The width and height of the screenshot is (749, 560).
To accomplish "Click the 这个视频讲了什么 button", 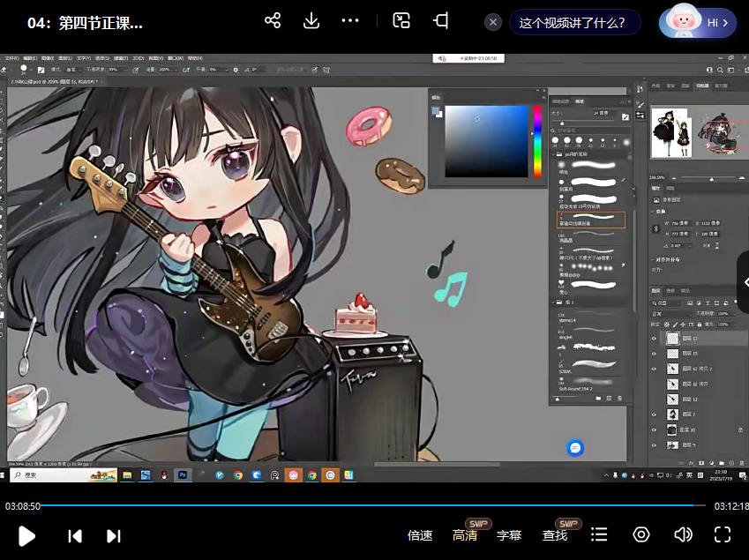I will [574, 22].
